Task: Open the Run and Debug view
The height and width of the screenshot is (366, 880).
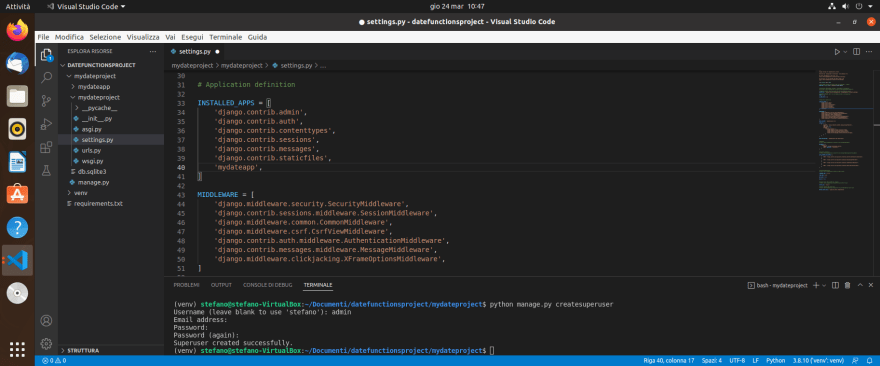Action: click(x=47, y=124)
